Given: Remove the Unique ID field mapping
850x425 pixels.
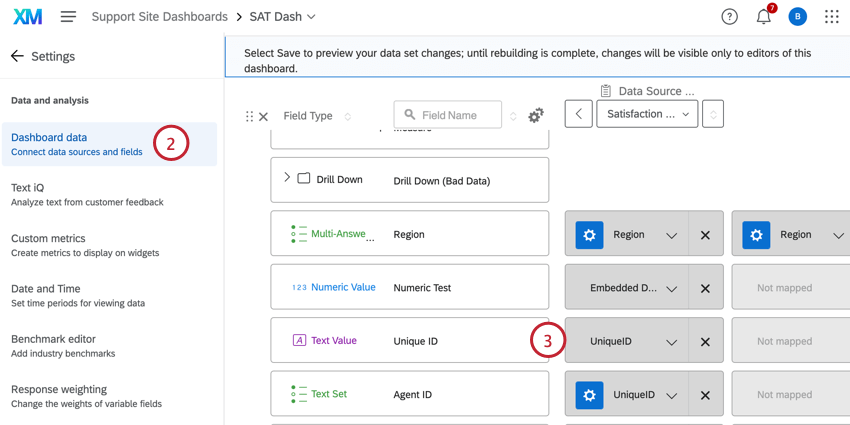Looking at the screenshot, I should (x=705, y=342).
